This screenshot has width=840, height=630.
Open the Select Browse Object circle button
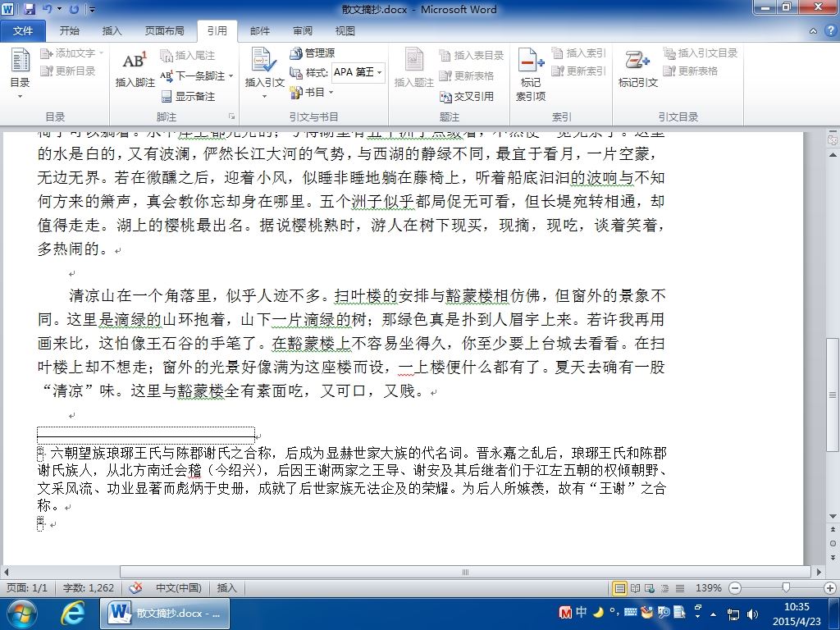coord(833,543)
